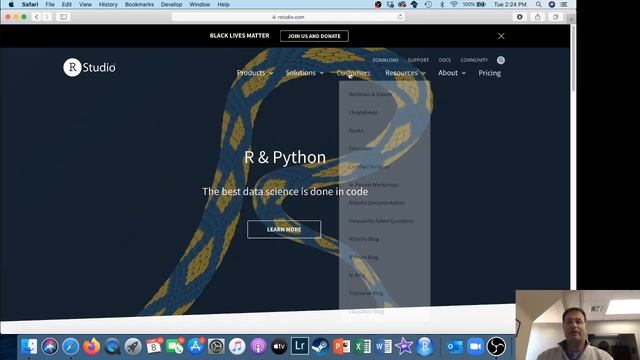Open the COMMUNITY top link
The height and width of the screenshot is (360, 640).
click(x=474, y=60)
